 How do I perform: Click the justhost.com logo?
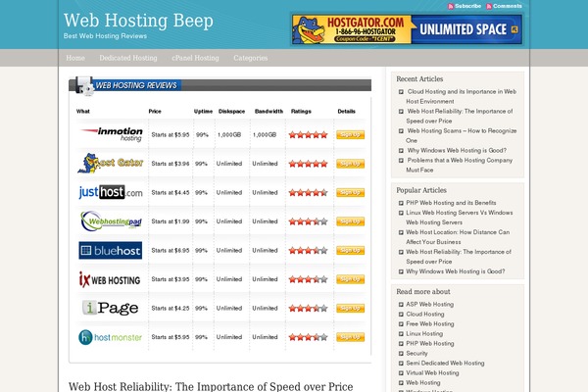111,192
